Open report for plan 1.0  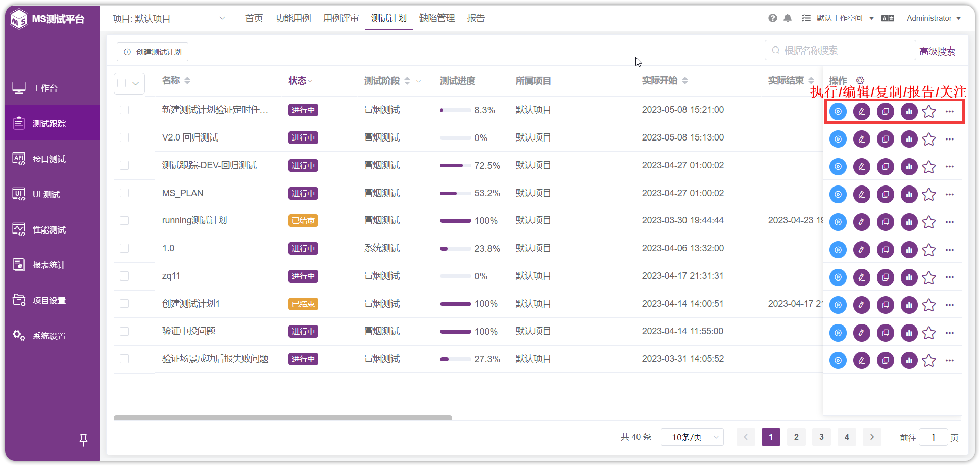[x=909, y=250]
